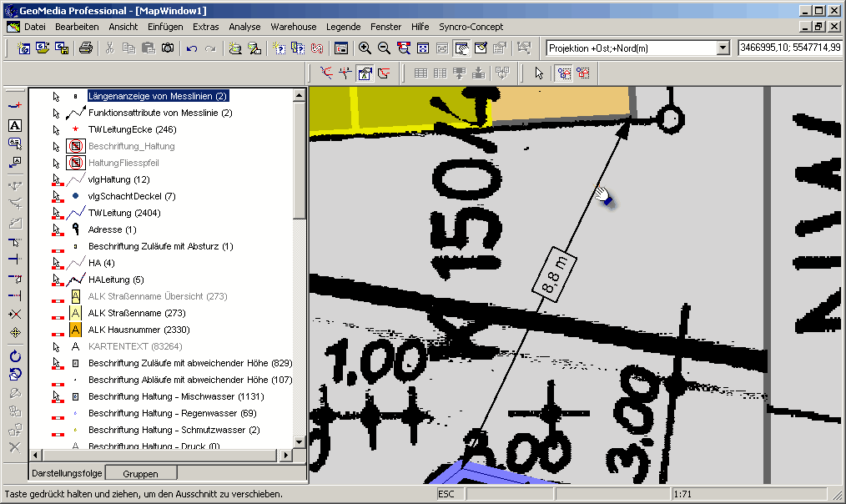Click the orange ALK Hausnummer style swatch
846x504 pixels.
tap(75, 330)
